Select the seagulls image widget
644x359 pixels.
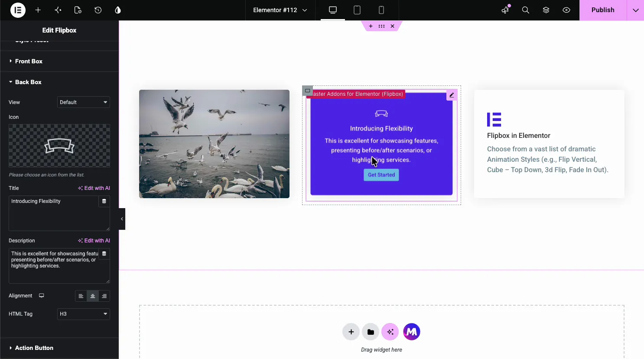coord(214,144)
